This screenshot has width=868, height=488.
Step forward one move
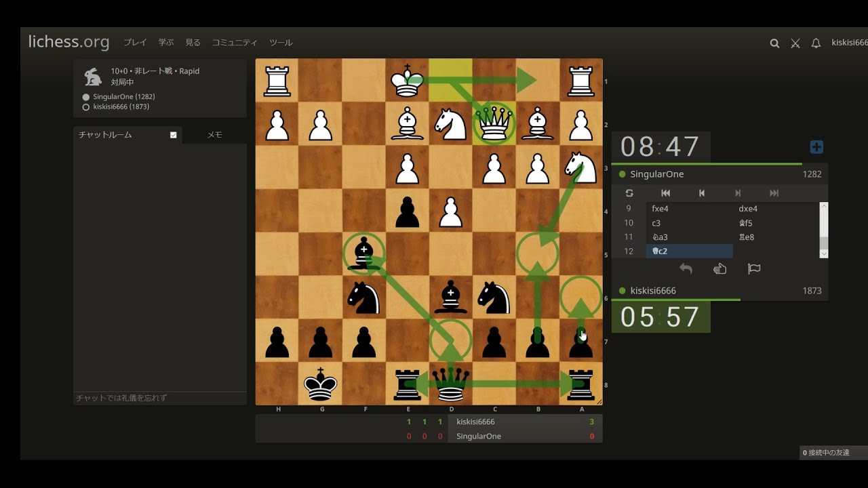(738, 193)
